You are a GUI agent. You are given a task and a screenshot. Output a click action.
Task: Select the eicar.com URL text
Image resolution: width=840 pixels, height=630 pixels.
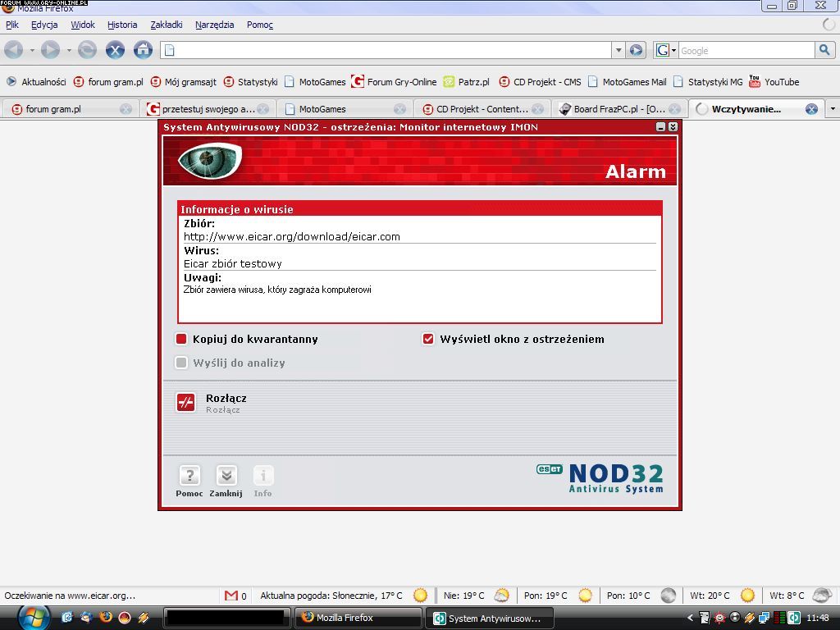(292, 236)
